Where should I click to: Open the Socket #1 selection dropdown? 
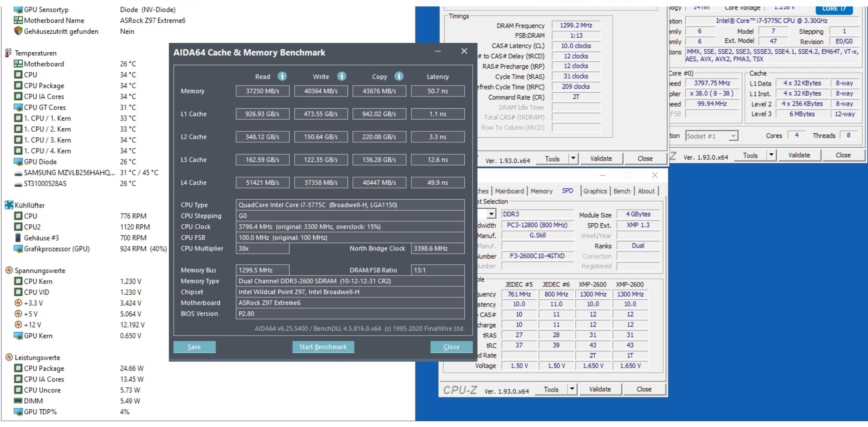[x=733, y=136]
